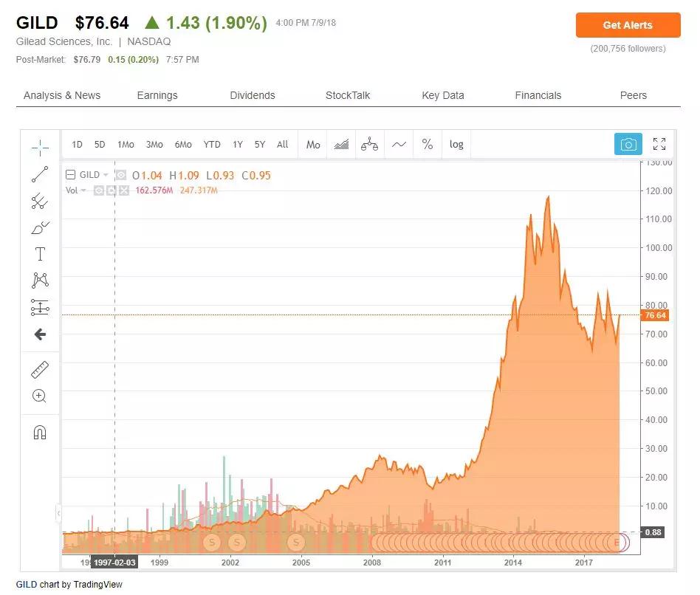This screenshot has width=700, height=595.
Task: Select the crosshair cursor tool
Action: pyautogui.click(x=40, y=147)
